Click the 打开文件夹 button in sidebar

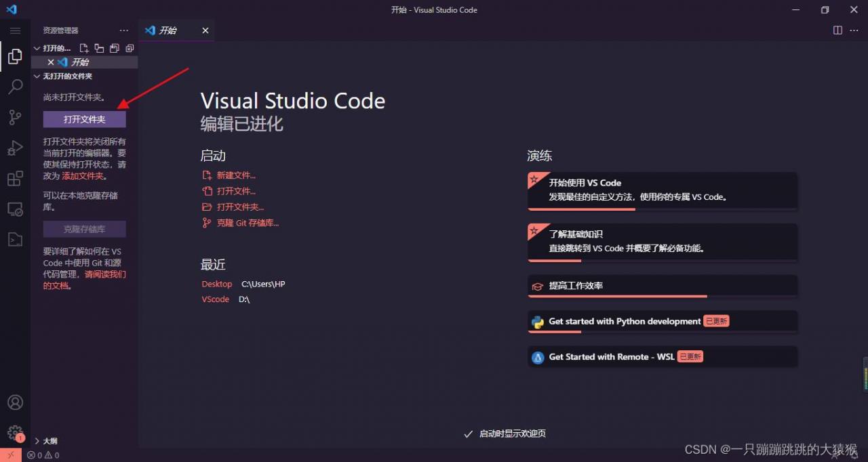(85, 119)
